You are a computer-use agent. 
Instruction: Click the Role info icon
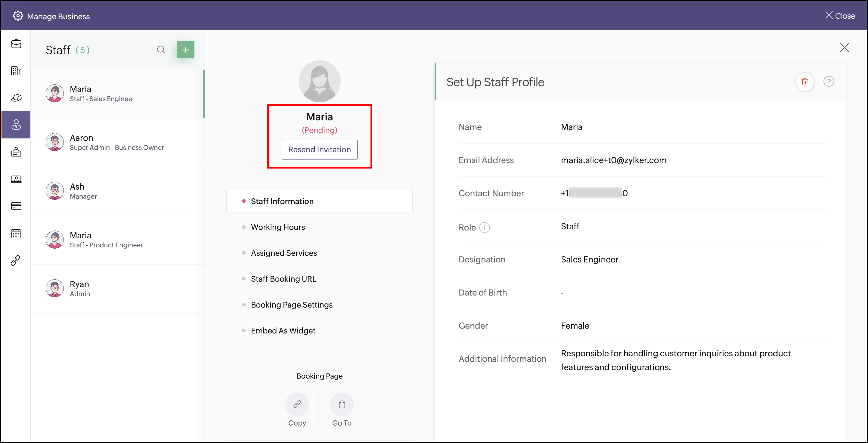(x=484, y=228)
